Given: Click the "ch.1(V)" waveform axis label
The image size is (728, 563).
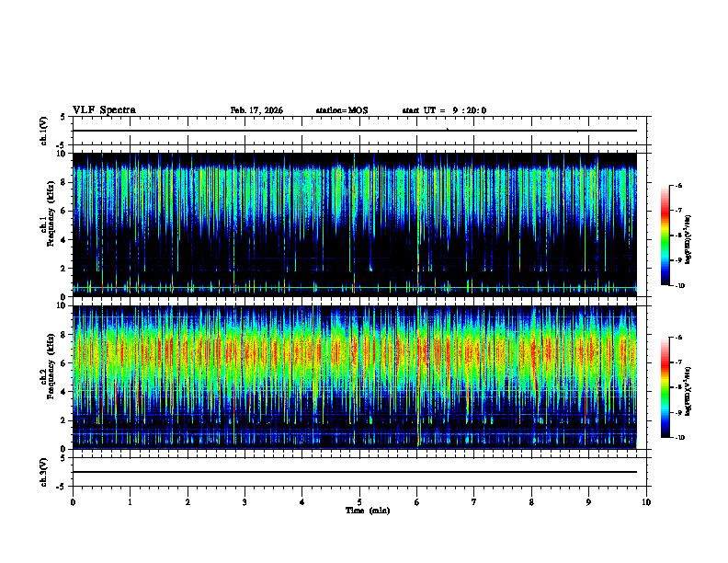Looking at the screenshot, I should pyautogui.click(x=43, y=131).
